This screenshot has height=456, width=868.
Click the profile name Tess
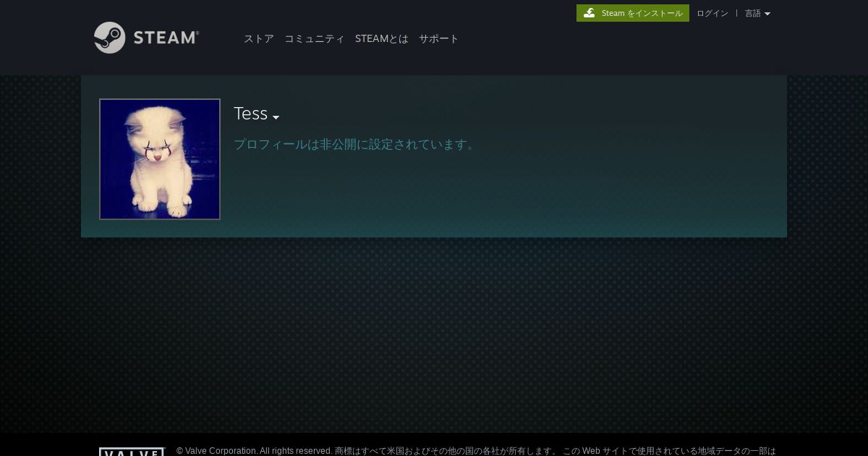pos(251,114)
